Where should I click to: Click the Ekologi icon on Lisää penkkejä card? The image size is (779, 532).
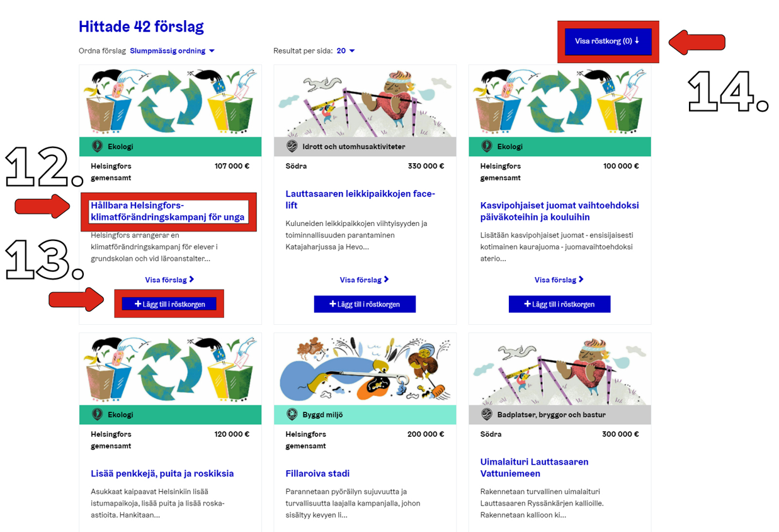(x=97, y=415)
